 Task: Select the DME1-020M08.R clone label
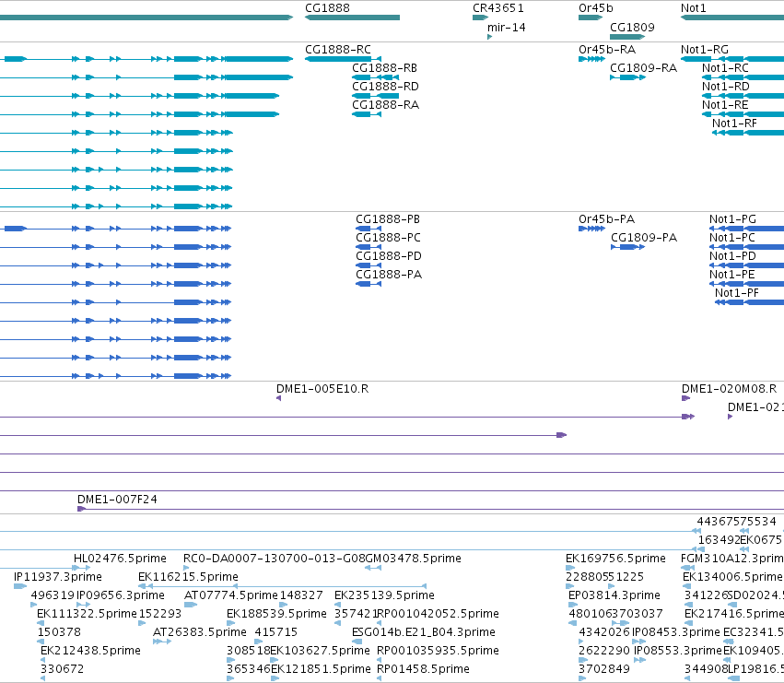pos(729,389)
